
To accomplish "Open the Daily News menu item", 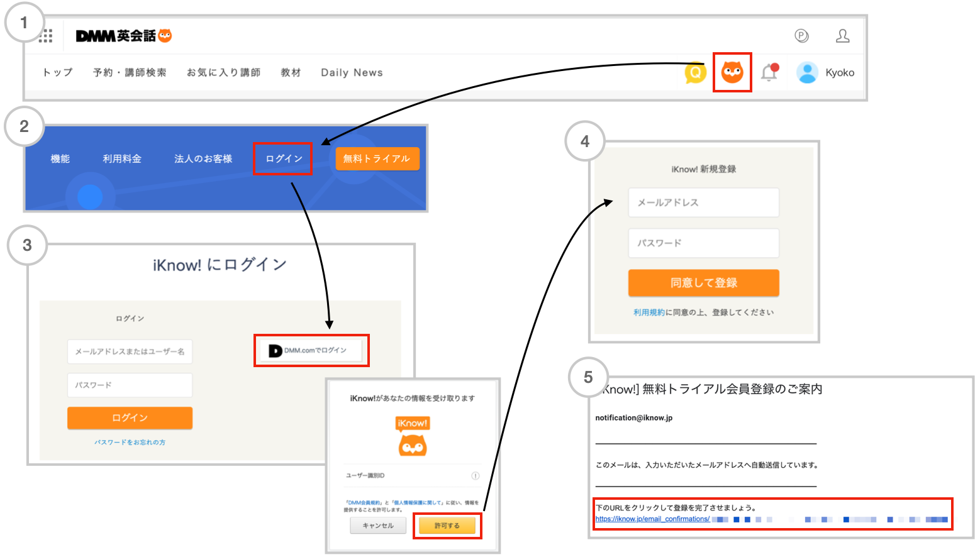I will (x=352, y=72).
